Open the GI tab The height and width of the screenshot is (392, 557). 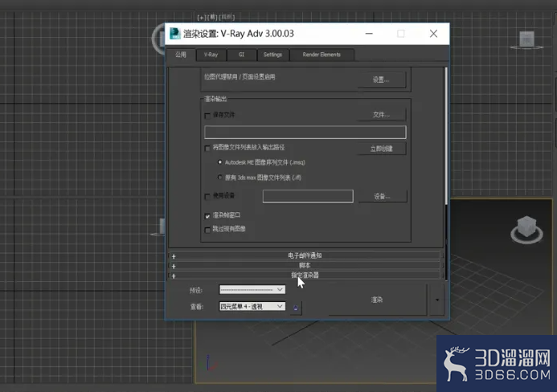(x=242, y=55)
